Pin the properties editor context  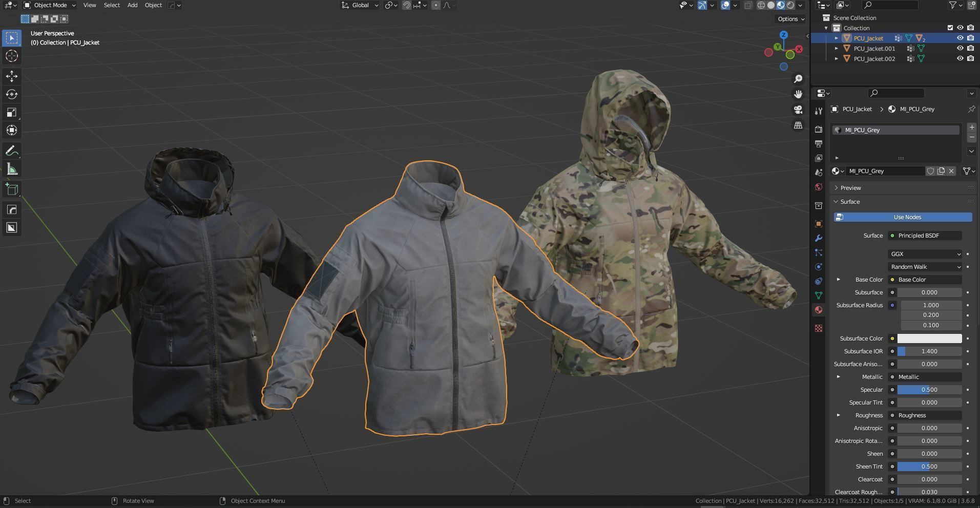point(971,109)
